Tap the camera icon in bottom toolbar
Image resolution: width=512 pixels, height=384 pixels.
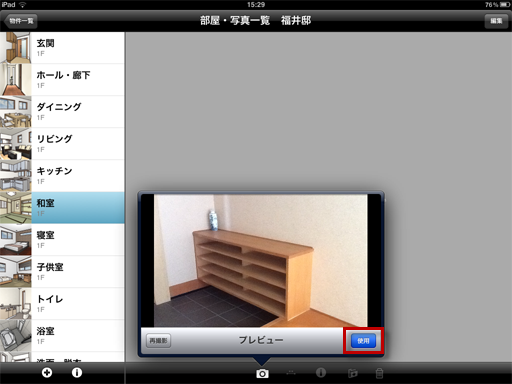pos(262,374)
